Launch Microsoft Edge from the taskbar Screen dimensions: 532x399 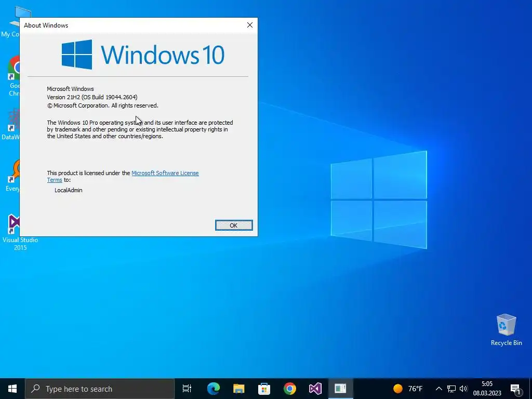214,389
